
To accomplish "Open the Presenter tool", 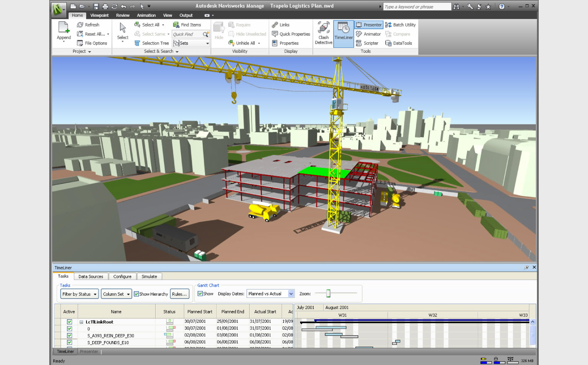I will tap(369, 25).
